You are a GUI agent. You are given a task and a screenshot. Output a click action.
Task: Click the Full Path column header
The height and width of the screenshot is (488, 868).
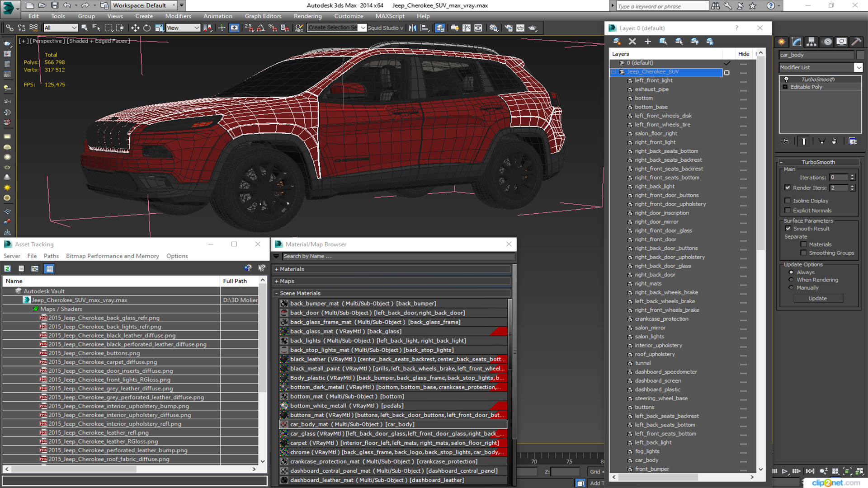(x=240, y=281)
